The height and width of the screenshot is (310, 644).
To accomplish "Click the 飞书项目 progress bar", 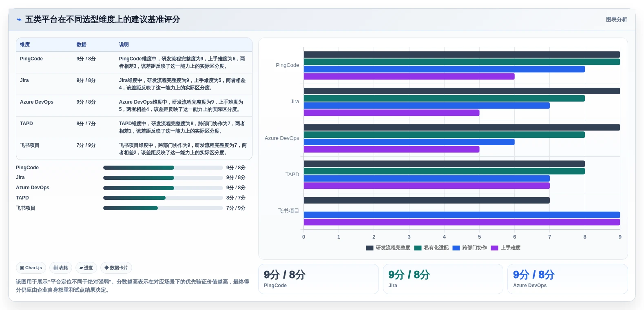I will point(163,208).
